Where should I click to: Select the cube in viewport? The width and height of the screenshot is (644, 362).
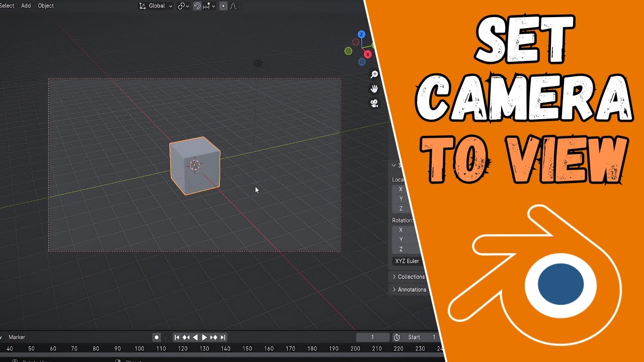(x=195, y=165)
